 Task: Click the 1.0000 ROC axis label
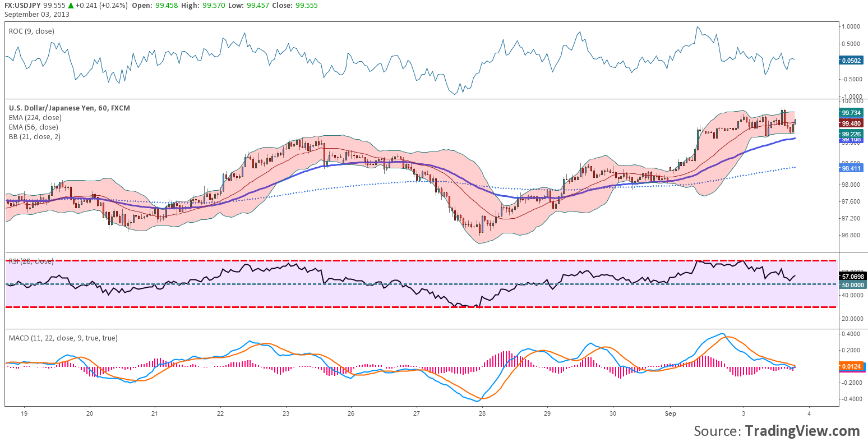(851, 26)
